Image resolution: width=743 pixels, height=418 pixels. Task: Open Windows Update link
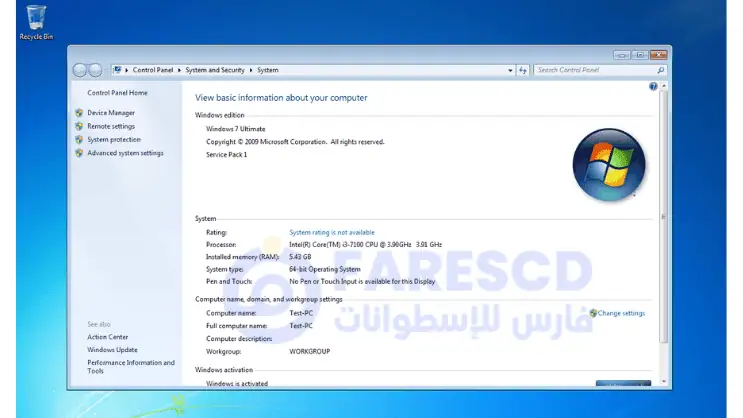(x=112, y=350)
